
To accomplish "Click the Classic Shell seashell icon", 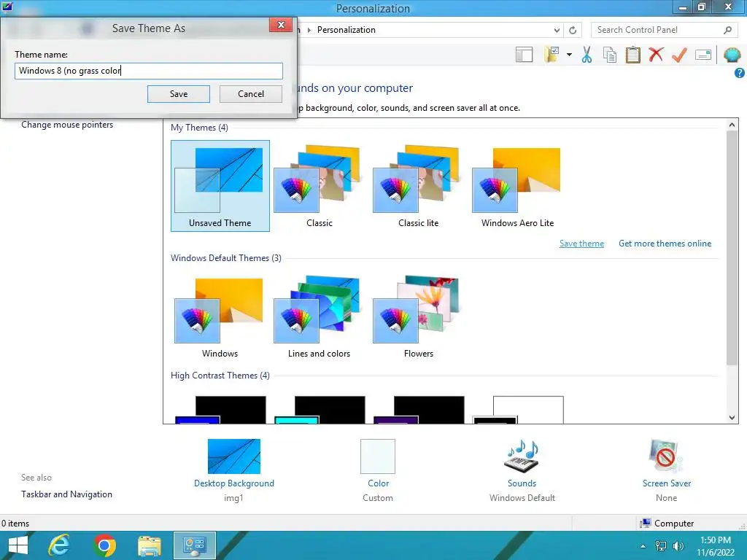I will pos(732,55).
